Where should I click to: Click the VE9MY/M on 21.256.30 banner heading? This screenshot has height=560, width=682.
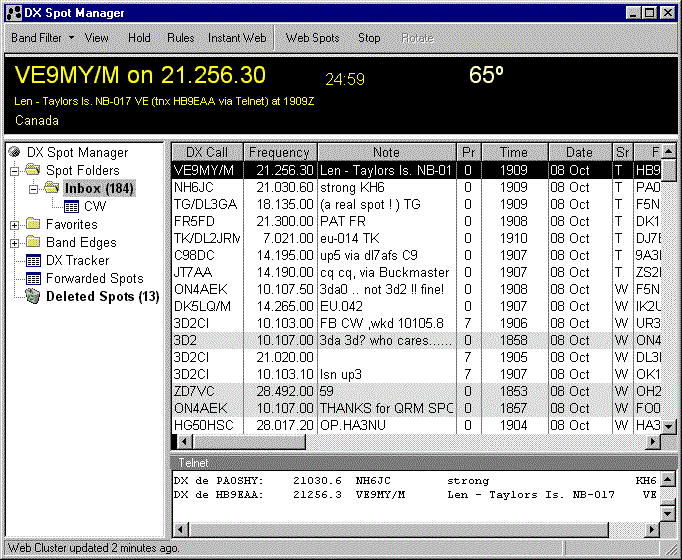[x=140, y=75]
